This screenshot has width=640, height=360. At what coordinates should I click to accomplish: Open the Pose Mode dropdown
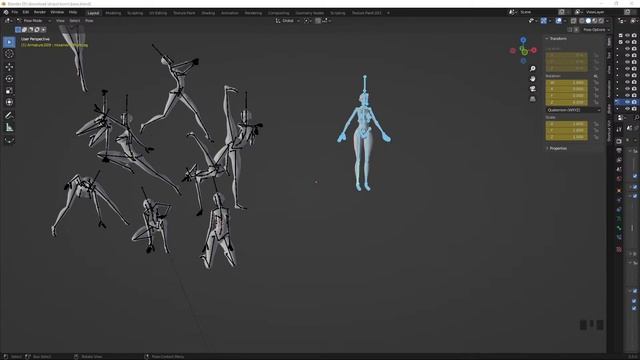[33, 21]
